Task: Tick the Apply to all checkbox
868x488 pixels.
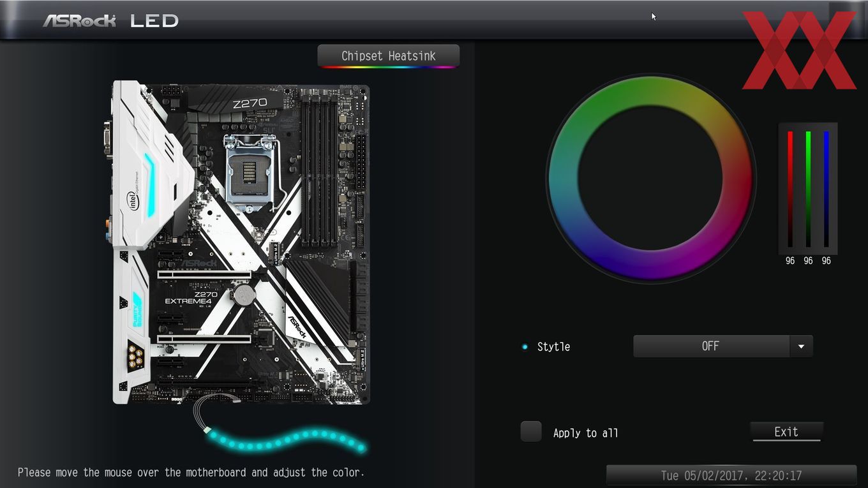Action: point(531,432)
